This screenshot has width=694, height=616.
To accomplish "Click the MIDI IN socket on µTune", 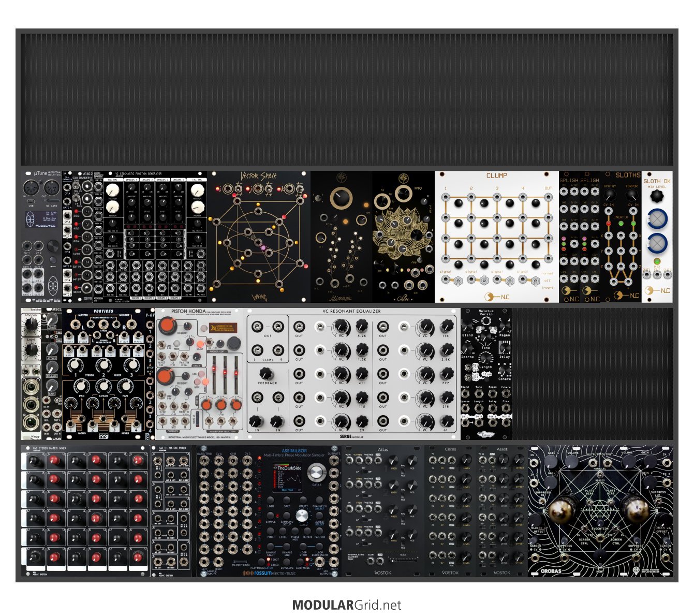I will pos(31,187).
